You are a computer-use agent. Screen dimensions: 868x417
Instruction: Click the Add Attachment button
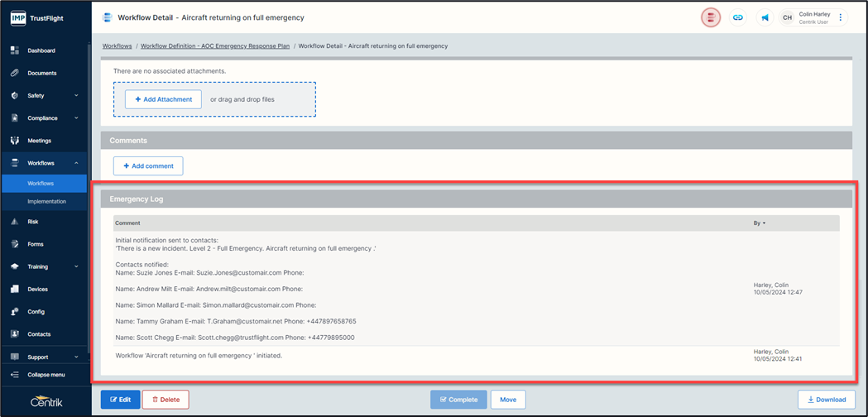pyautogui.click(x=163, y=99)
